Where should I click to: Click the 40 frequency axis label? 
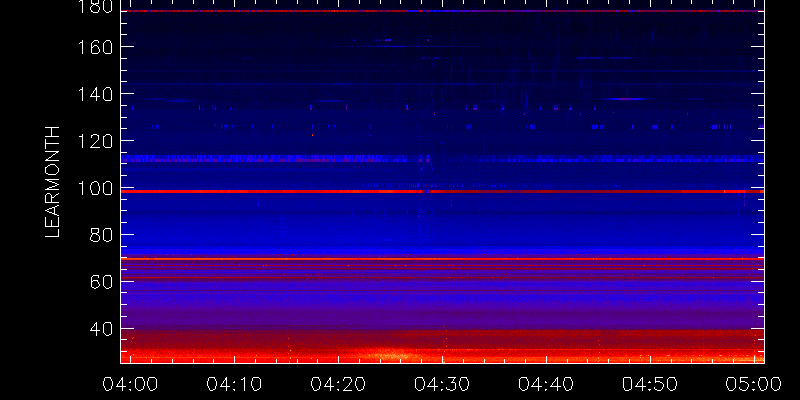(101, 329)
